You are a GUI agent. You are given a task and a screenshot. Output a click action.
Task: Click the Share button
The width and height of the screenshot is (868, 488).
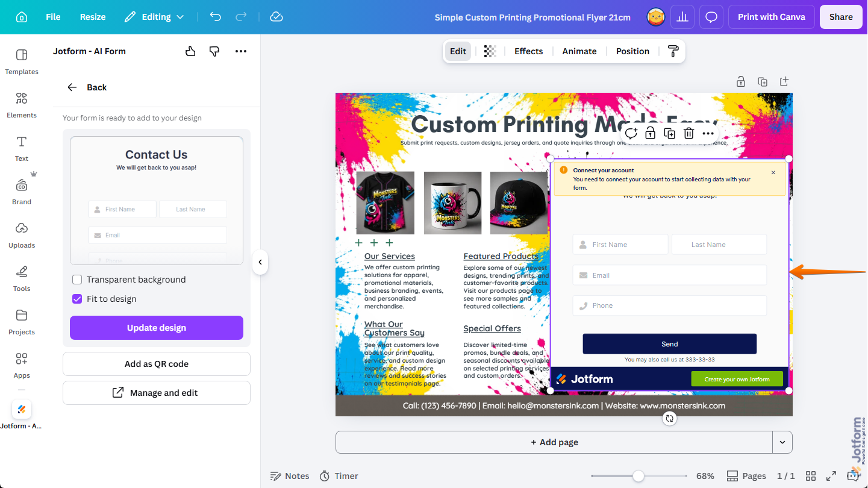(x=841, y=17)
